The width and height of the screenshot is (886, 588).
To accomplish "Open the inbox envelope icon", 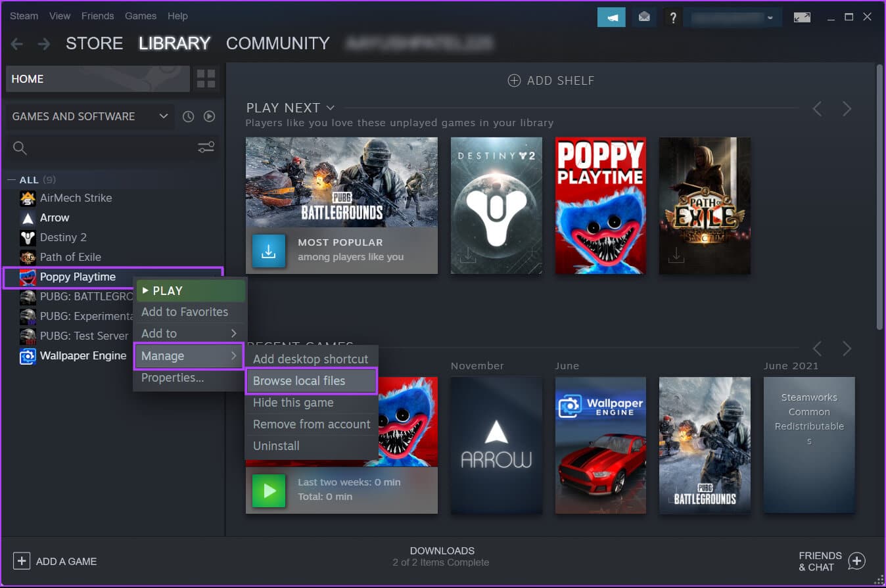I will click(644, 17).
